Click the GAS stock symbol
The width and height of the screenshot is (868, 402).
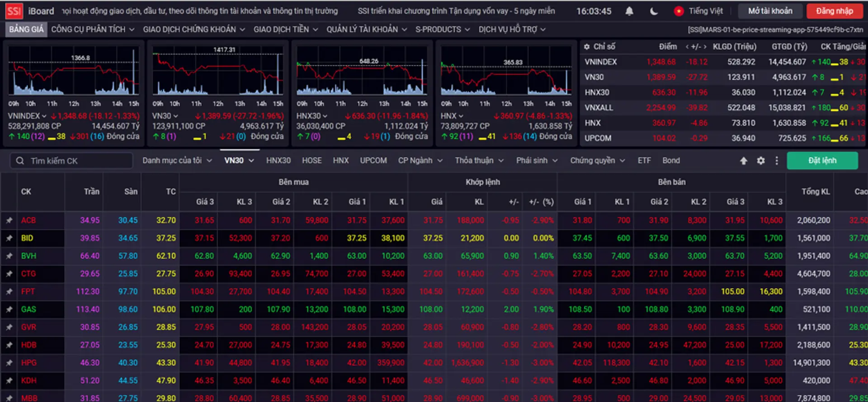click(x=28, y=309)
